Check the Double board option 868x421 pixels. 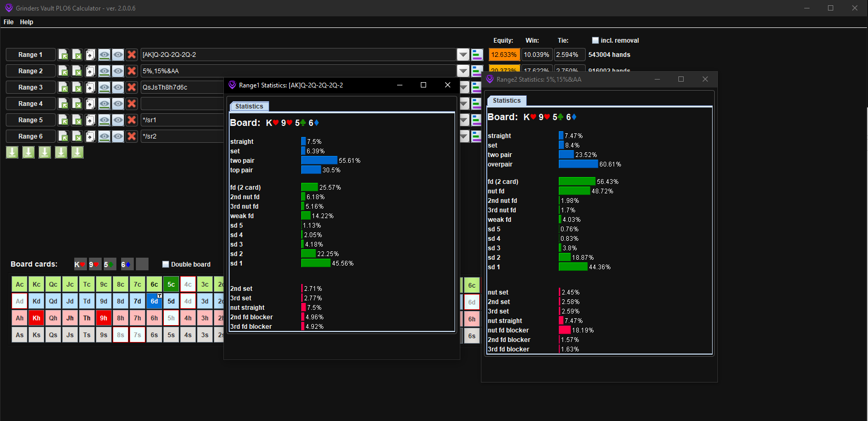coord(165,265)
